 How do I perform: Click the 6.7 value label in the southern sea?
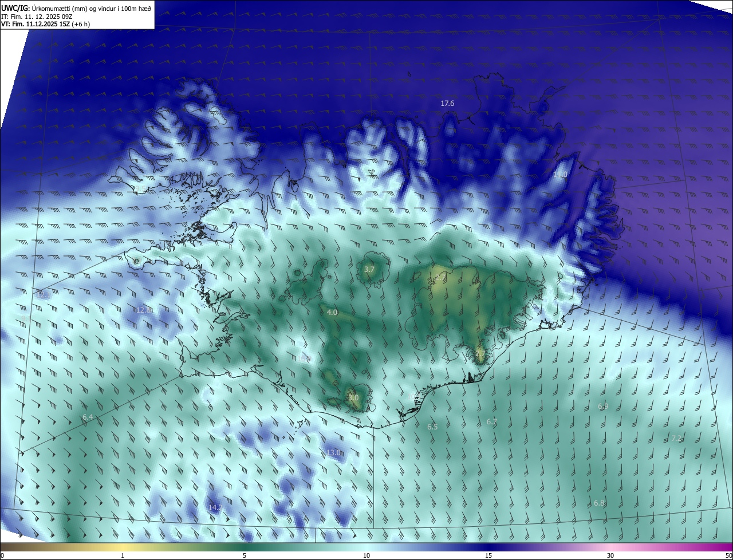point(492,422)
